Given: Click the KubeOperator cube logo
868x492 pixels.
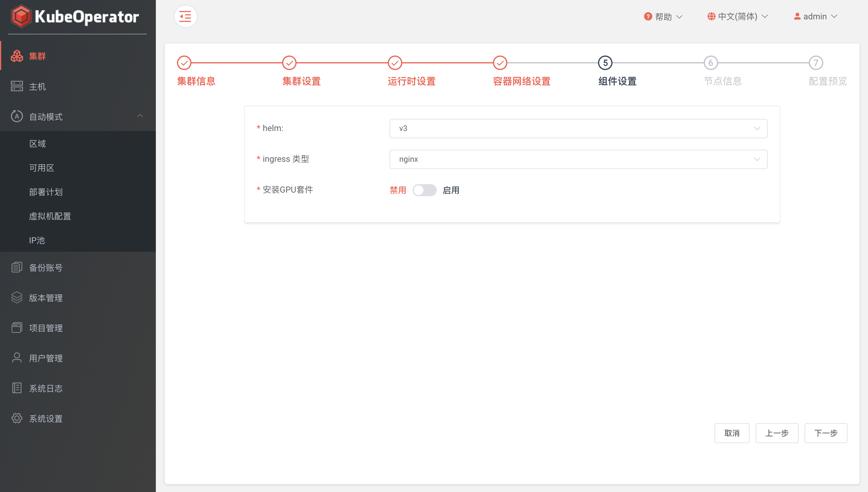Looking at the screenshot, I should point(21,16).
